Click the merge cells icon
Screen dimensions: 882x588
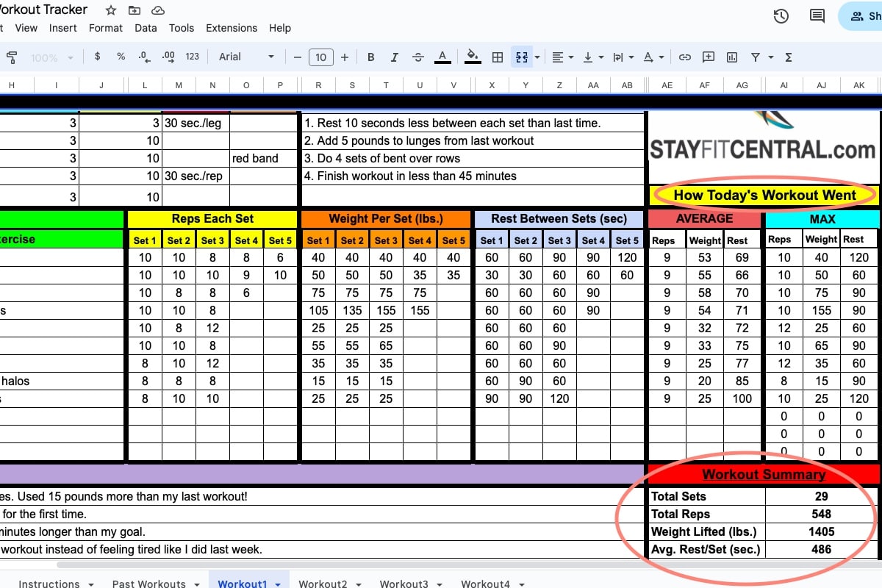522,57
